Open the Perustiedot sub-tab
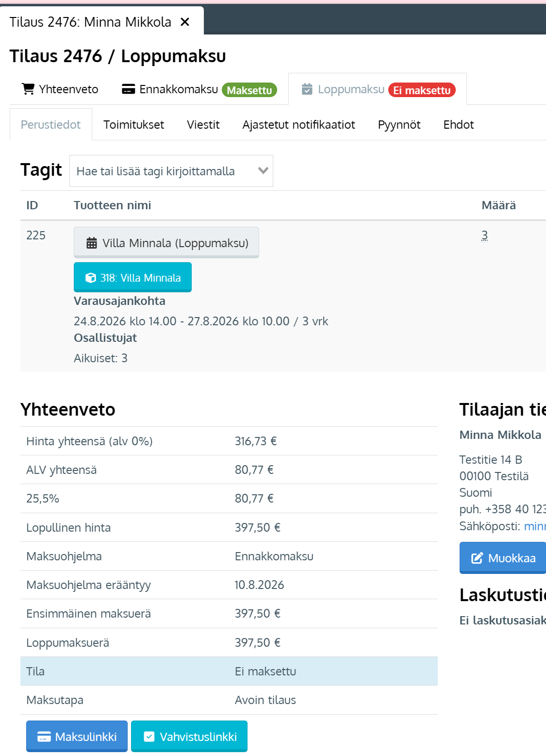The width and height of the screenshot is (546, 756). [51, 125]
